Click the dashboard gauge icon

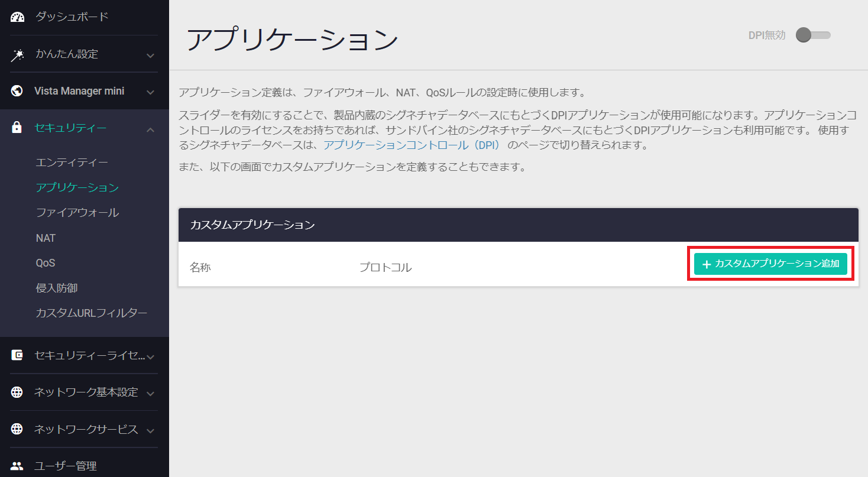pyautogui.click(x=17, y=17)
